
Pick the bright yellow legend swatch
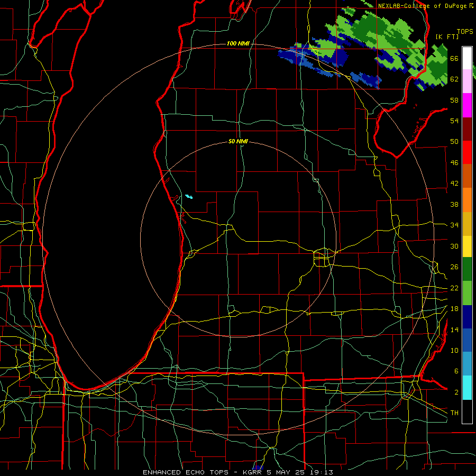coord(467,246)
